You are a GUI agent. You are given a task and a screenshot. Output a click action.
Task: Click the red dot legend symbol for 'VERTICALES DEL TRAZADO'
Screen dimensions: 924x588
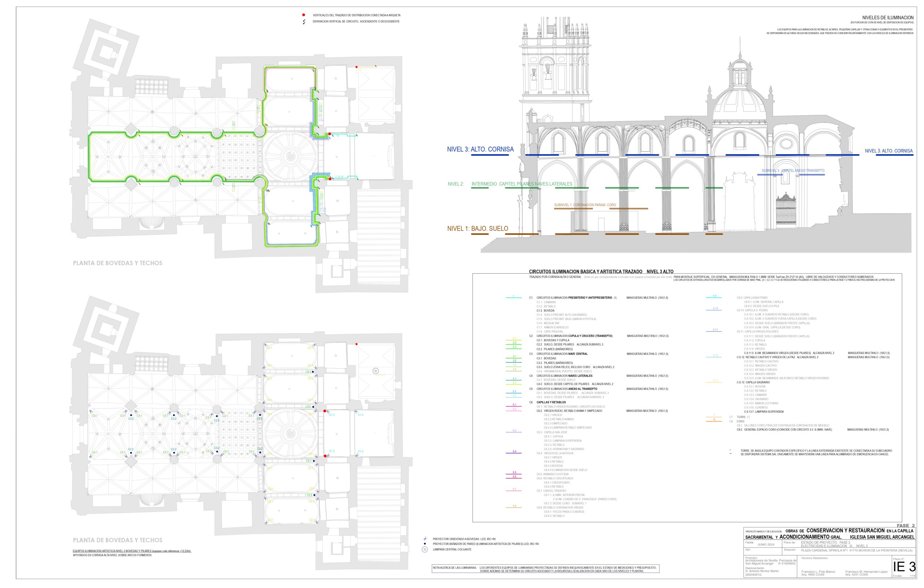tap(304, 15)
